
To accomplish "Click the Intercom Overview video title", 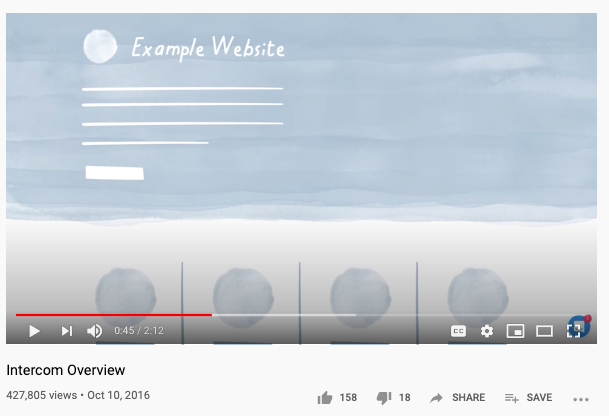I will click(x=66, y=370).
